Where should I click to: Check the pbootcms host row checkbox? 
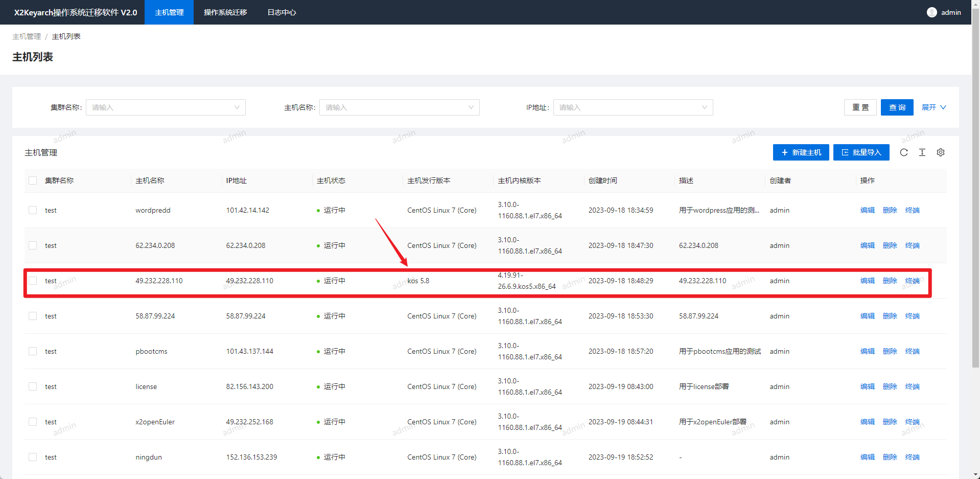point(33,351)
